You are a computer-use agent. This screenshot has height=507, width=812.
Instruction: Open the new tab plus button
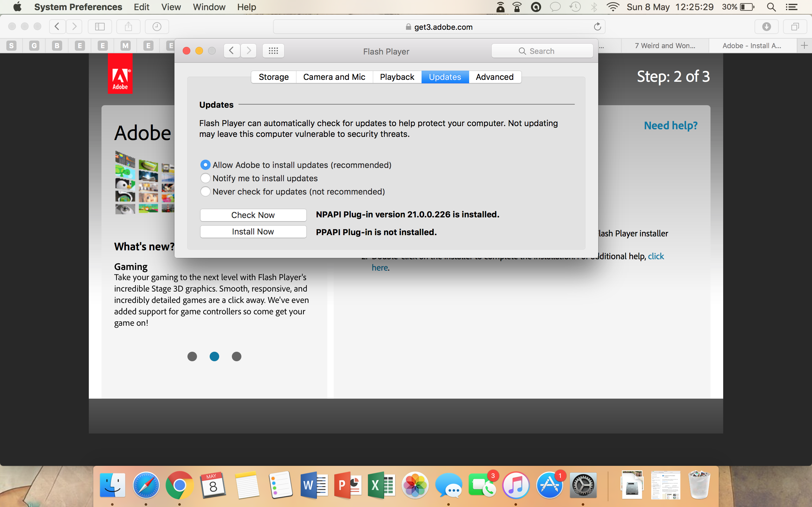coord(804,46)
